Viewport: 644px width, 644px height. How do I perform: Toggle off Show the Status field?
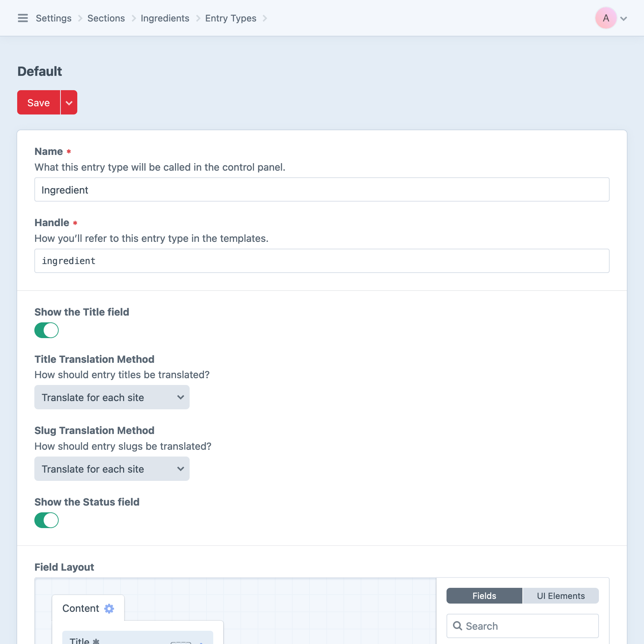pos(46,520)
